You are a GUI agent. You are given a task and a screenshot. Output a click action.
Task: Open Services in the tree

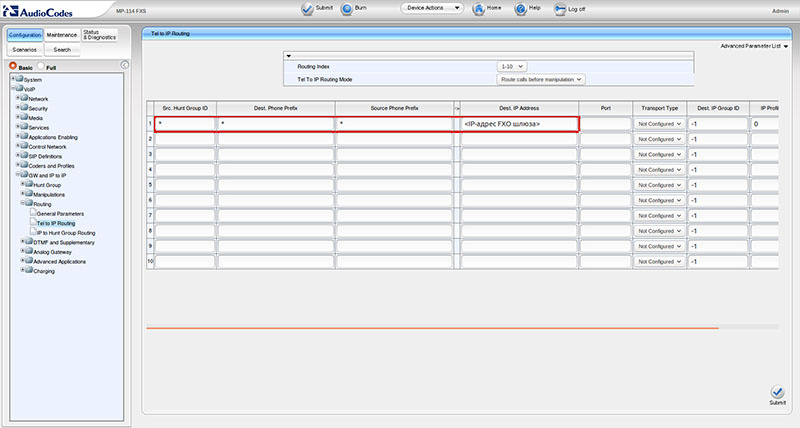[39, 128]
